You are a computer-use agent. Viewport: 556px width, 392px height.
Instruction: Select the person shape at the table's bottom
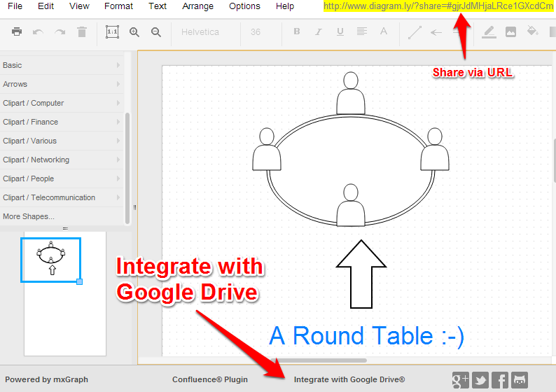tap(351, 205)
